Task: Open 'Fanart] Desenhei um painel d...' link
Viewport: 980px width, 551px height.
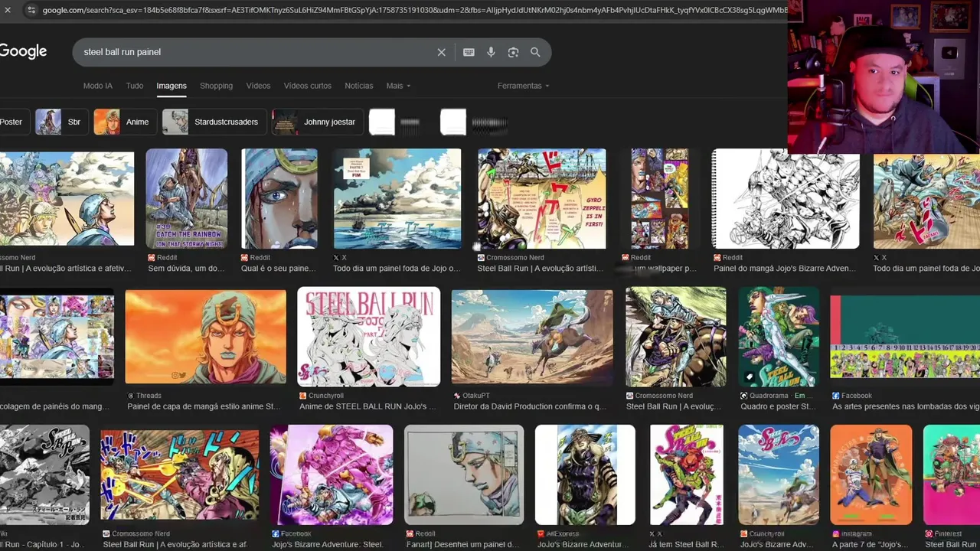Action: [x=462, y=545]
